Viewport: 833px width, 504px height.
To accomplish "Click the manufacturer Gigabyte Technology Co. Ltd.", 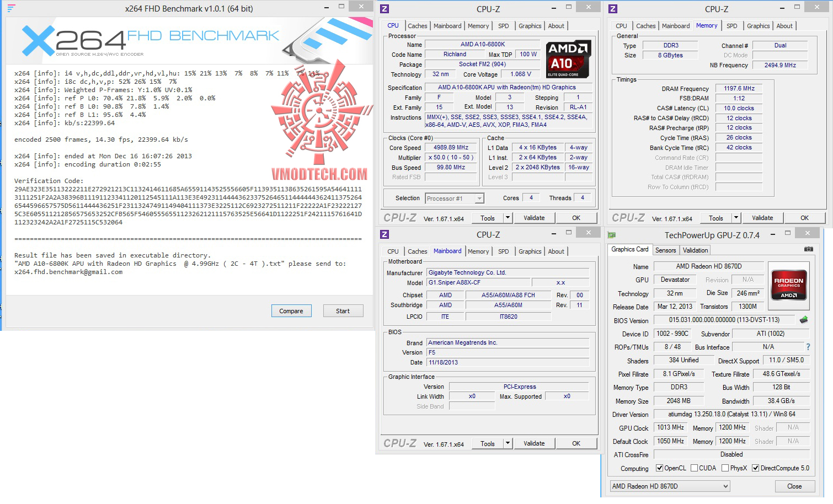I will coord(508,273).
